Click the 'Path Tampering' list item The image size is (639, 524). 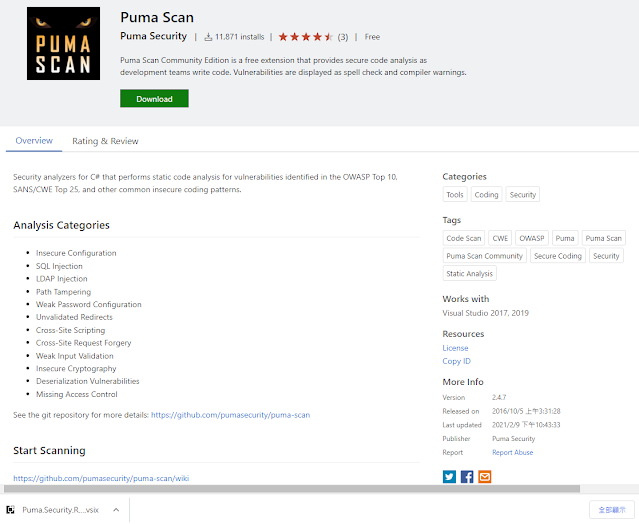(63, 292)
